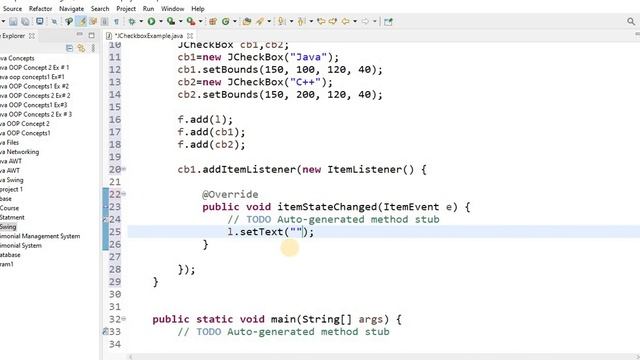Image resolution: width=640 pixels, height=360 pixels.
Task: Collapse code fold at line 22
Action: point(124,194)
